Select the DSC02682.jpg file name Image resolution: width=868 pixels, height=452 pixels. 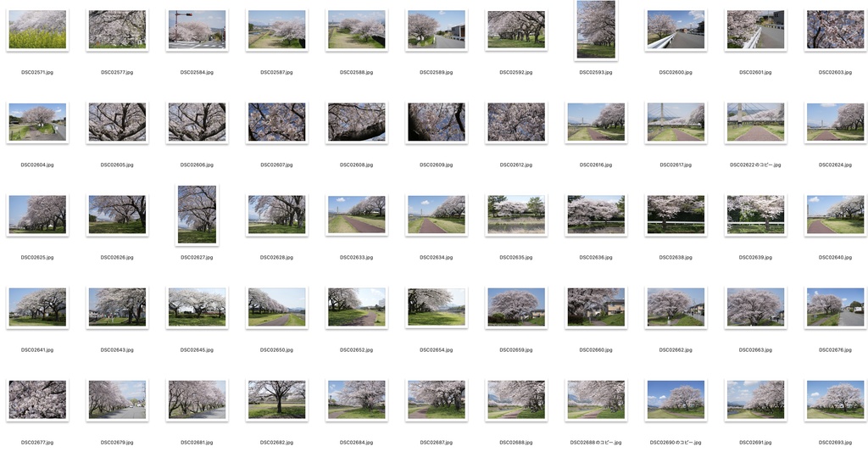click(x=276, y=443)
